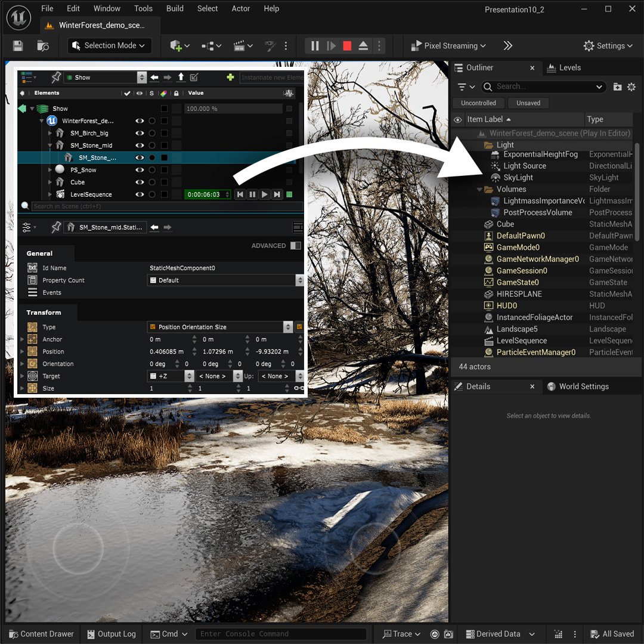The height and width of the screenshot is (644, 644).
Task: Open the cinematics clapperboard menu
Action: (x=243, y=45)
